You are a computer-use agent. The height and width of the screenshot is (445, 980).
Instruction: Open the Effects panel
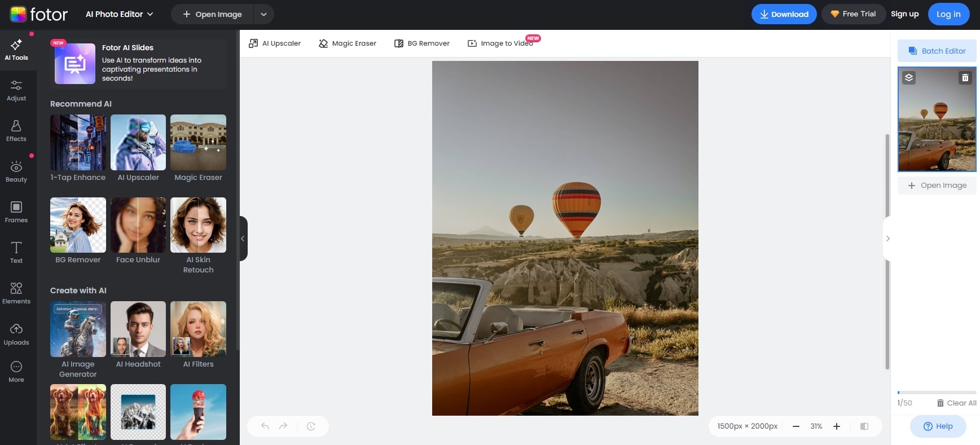click(x=16, y=131)
